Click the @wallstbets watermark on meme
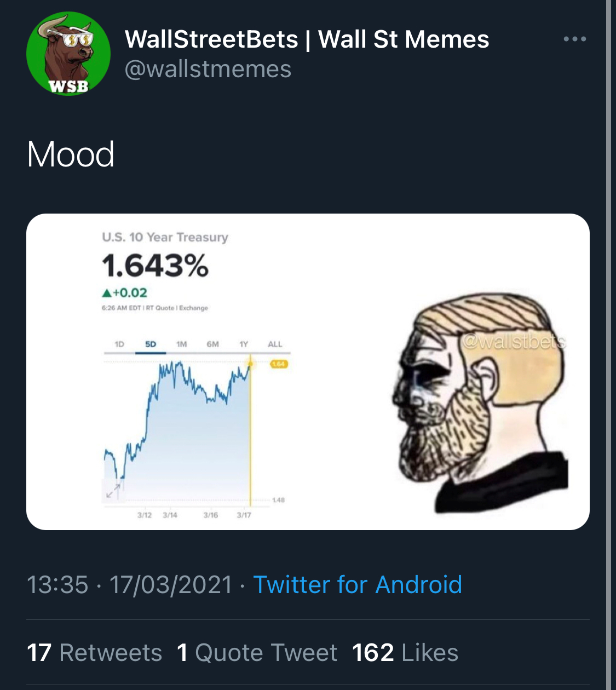Image resolution: width=616 pixels, height=690 pixels. click(514, 342)
